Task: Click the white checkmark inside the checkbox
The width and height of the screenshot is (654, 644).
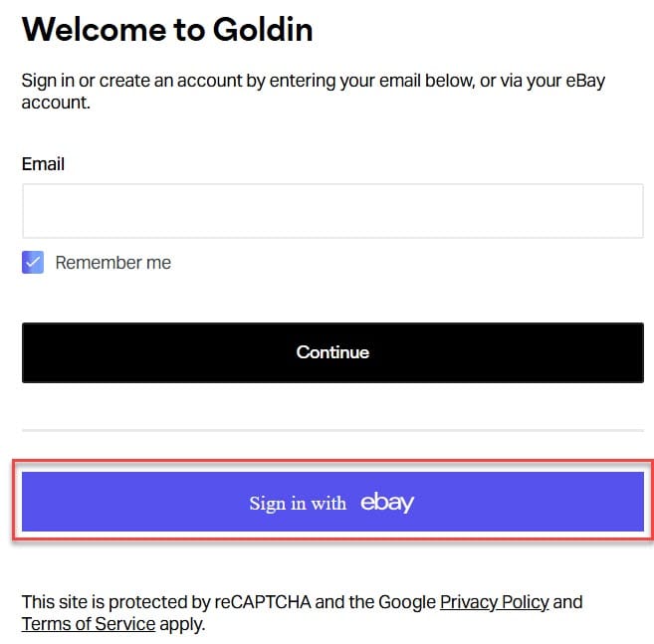Action: (33, 263)
